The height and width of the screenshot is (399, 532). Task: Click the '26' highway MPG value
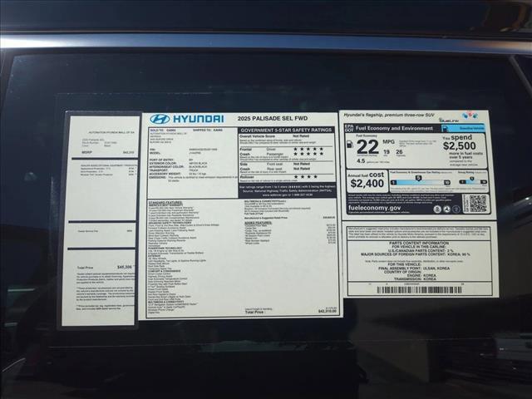coord(399,151)
